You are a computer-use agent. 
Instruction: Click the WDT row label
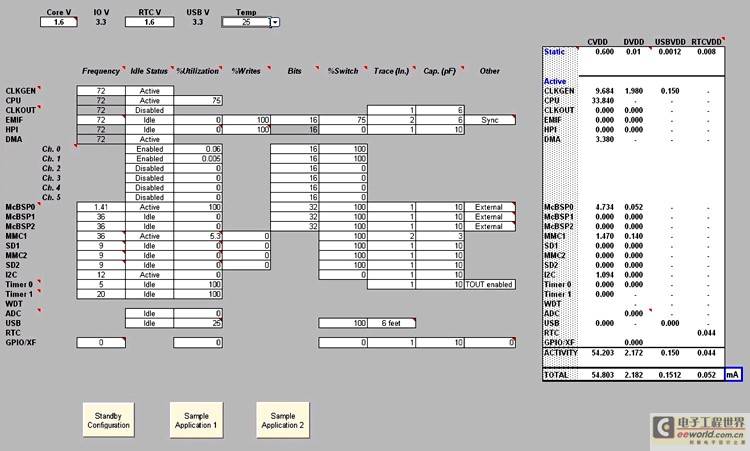14,304
